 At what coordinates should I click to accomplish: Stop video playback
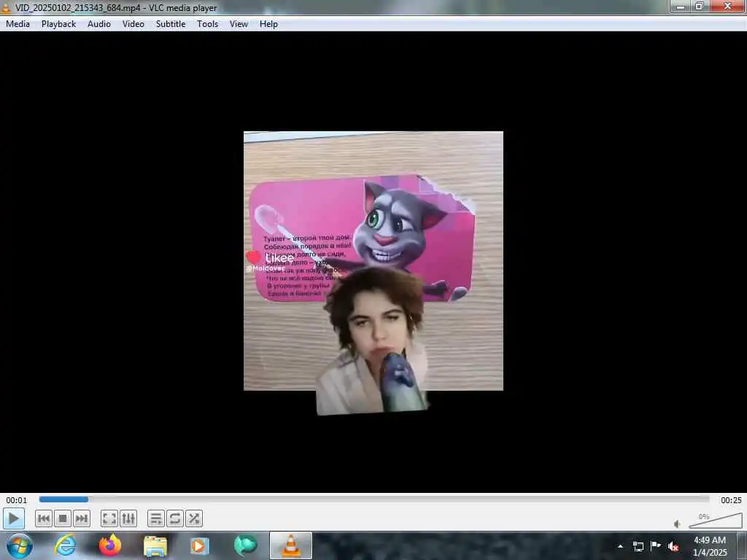[63, 518]
